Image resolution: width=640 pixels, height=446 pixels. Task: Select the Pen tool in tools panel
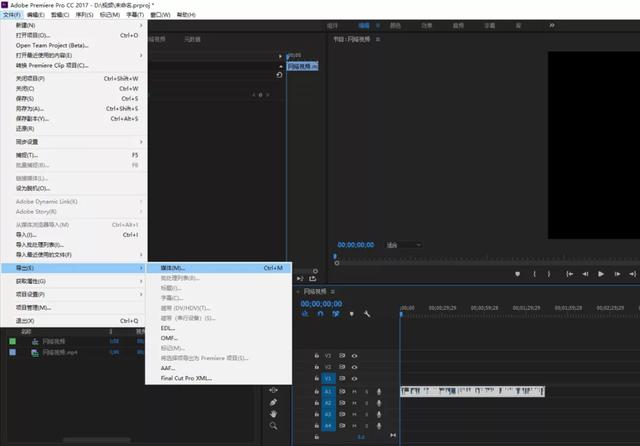(273, 402)
